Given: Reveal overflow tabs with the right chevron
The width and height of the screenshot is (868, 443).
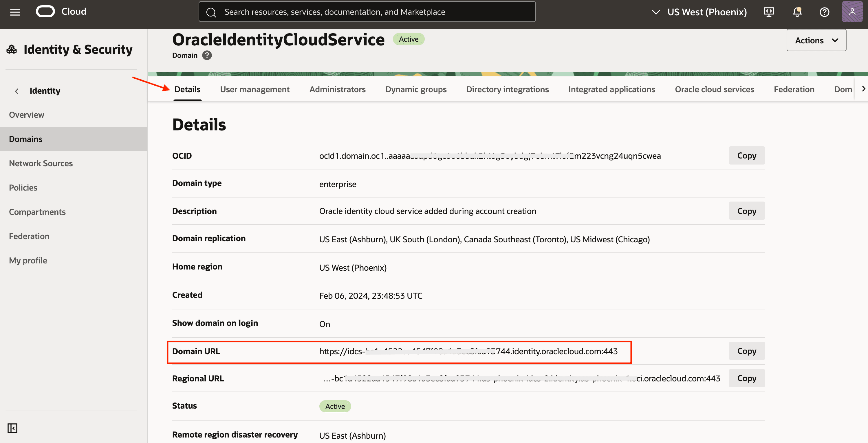Looking at the screenshot, I should point(863,88).
